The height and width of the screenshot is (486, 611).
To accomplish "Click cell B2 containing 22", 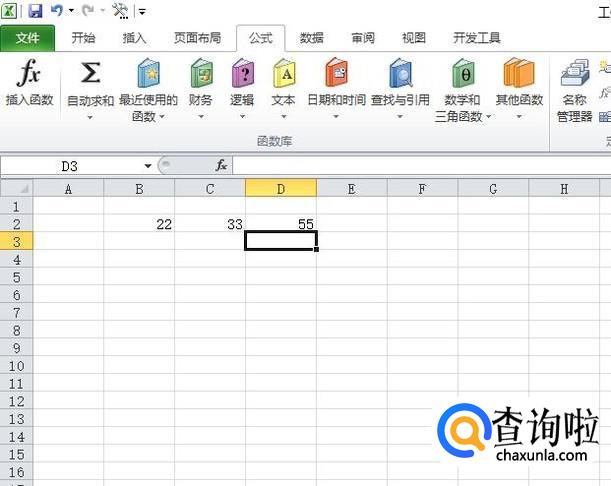I will pos(140,224).
